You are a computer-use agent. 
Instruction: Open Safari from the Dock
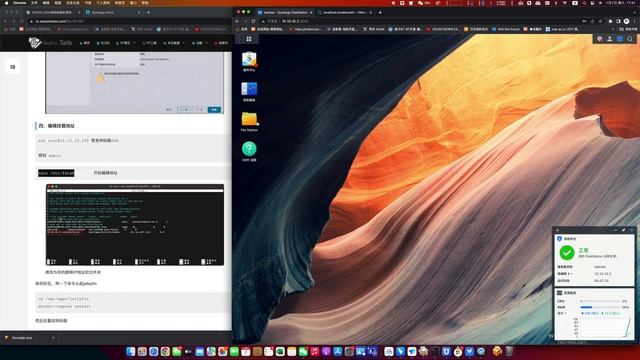coord(153,351)
